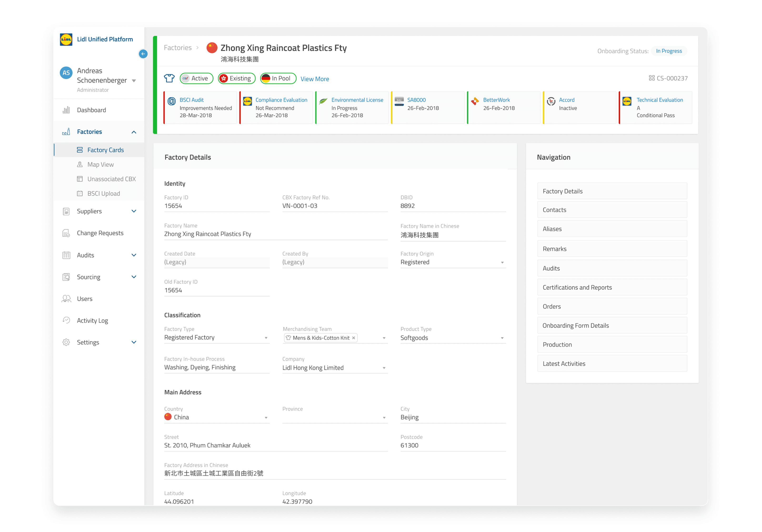Expand the Suppliers sidebar menu
This screenshot has width=762, height=532.
(133, 211)
